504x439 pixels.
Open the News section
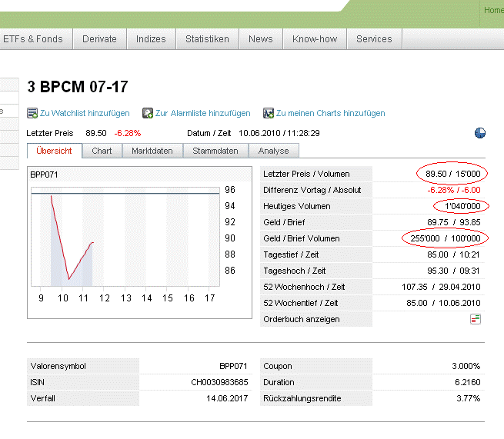pyautogui.click(x=261, y=39)
